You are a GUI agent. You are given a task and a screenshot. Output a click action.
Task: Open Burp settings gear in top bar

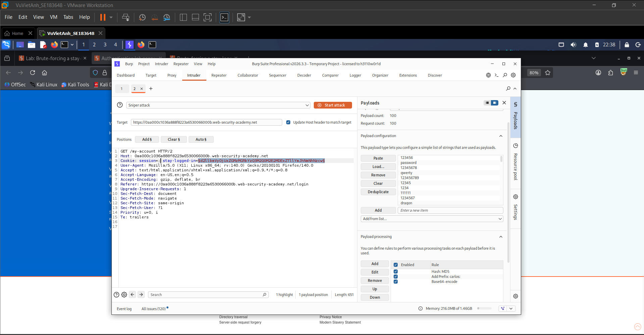[x=513, y=75]
